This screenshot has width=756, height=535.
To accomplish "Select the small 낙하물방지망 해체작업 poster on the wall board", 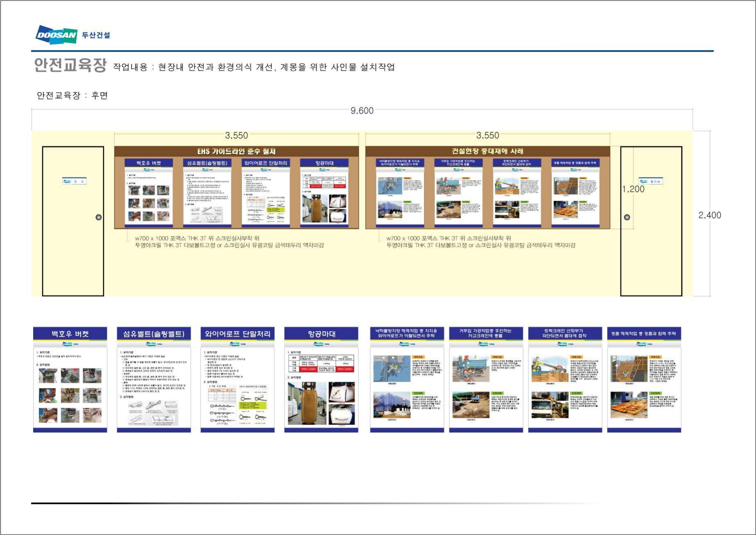I will (400, 192).
